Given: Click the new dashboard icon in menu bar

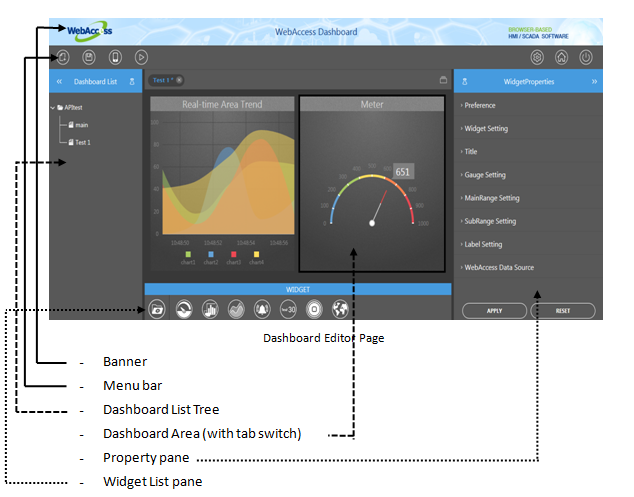Looking at the screenshot, I should point(63,57).
